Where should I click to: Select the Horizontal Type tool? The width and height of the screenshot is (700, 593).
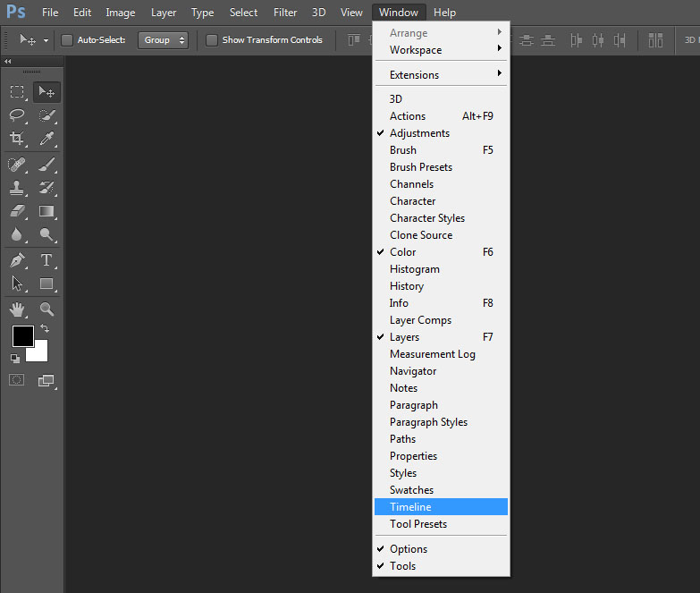click(46, 260)
